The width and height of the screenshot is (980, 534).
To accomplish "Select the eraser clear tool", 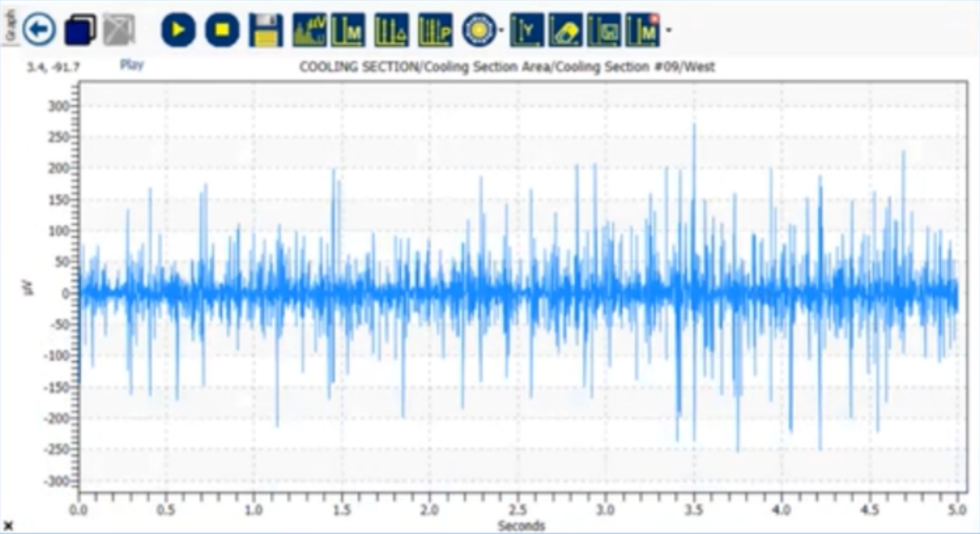I will (566, 30).
